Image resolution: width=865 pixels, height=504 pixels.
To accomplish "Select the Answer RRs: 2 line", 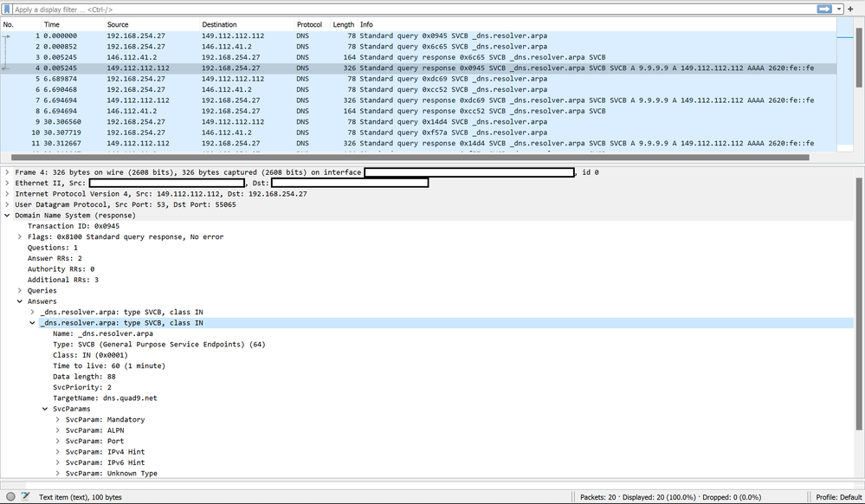I will pyautogui.click(x=55, y=258).
